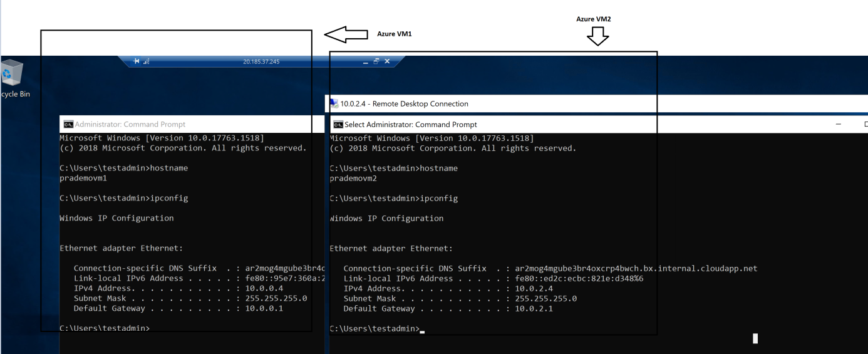Click IPv4 Address line showing 10.0.2.4 in prompt
Image resolution: width=868 pixels, height=354 pixels.
pyautogui.click(x=448, y=288)
